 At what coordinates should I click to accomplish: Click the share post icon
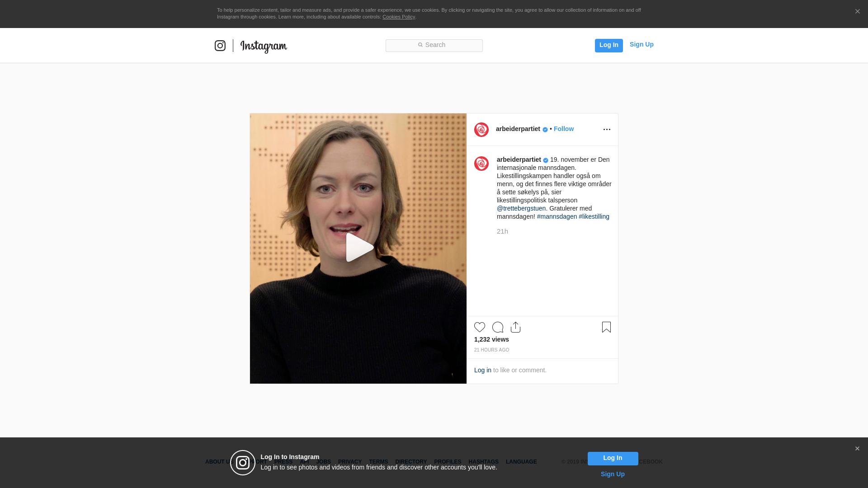tap(516, 327)
